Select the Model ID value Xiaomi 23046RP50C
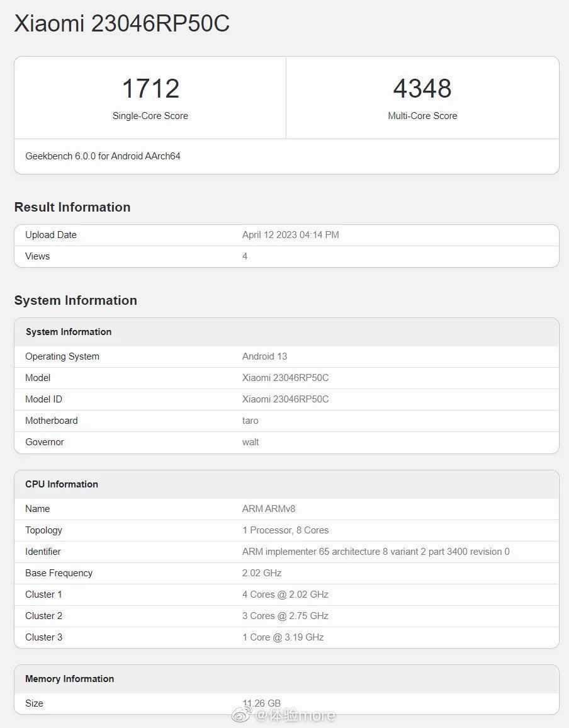This screenshot has width=569, height=728. pyautogui.click(x=285, y=399)
